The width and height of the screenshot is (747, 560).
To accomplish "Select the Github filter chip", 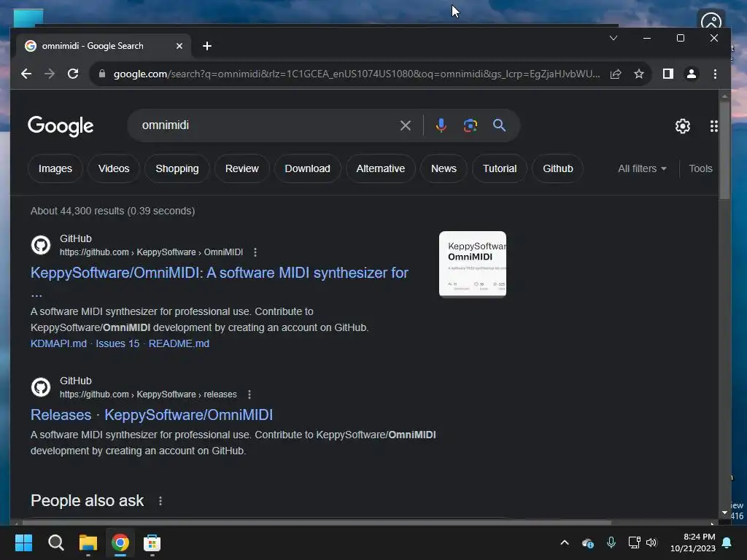I will [558, 168].
